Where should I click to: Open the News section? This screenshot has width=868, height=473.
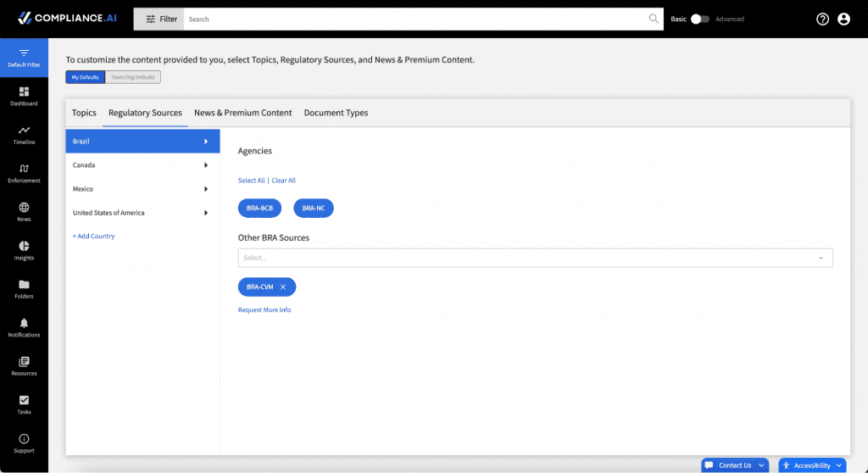pyautogui.click(x=24, y=212)
